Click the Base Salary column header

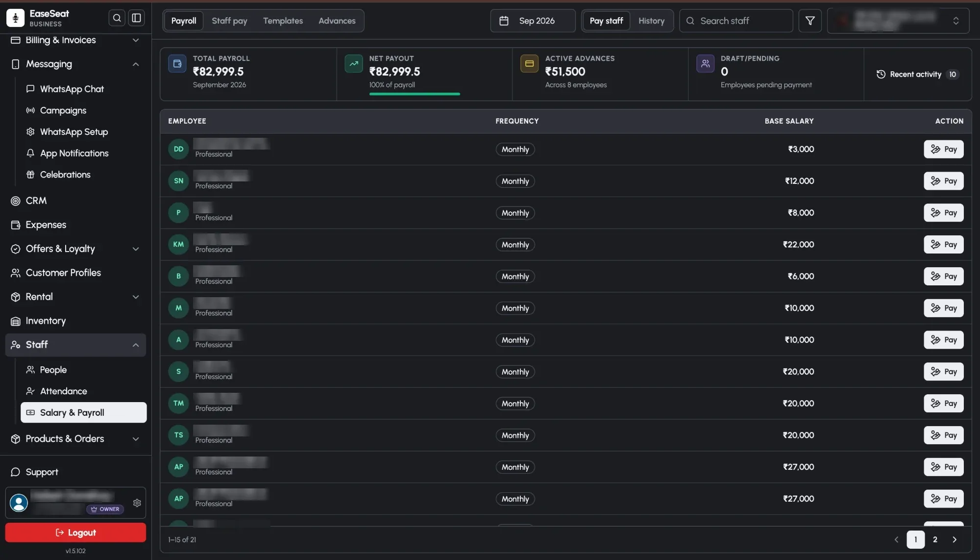[789, 121]
